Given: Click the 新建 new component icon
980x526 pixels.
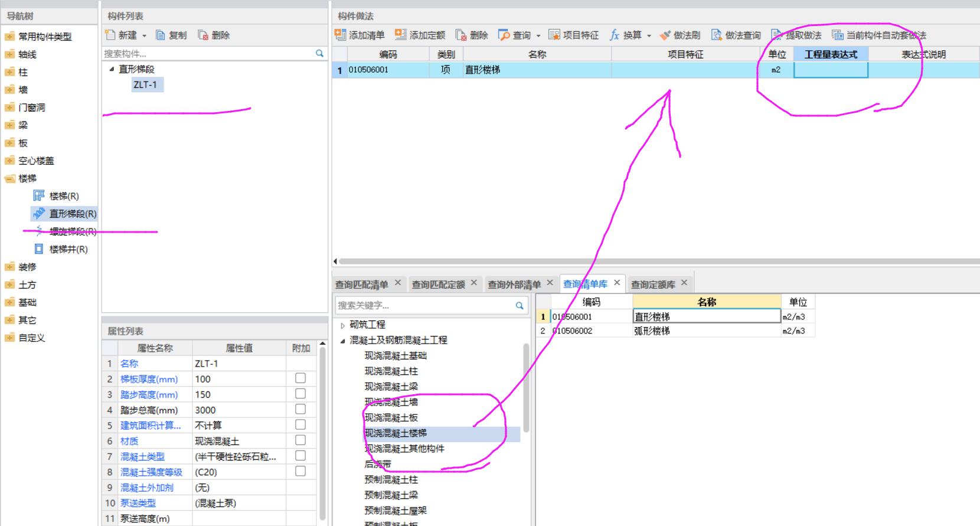Looking at the screenshot, I should tap(110, 35).
